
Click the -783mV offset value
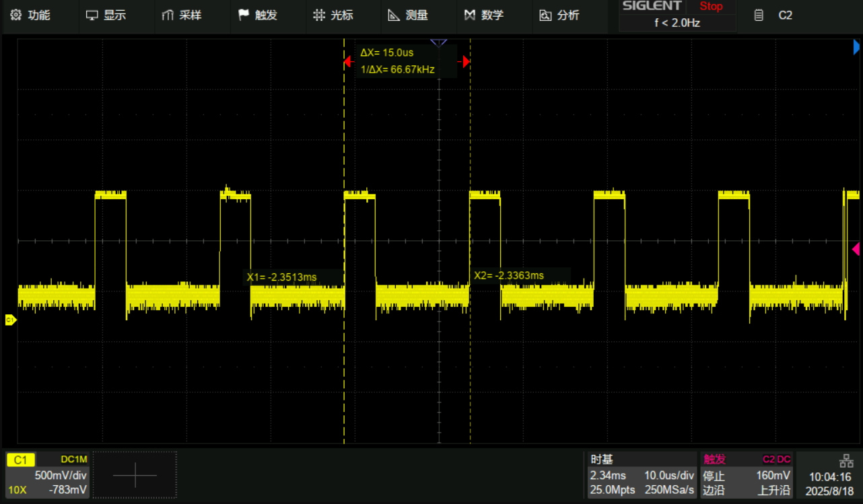68,490
